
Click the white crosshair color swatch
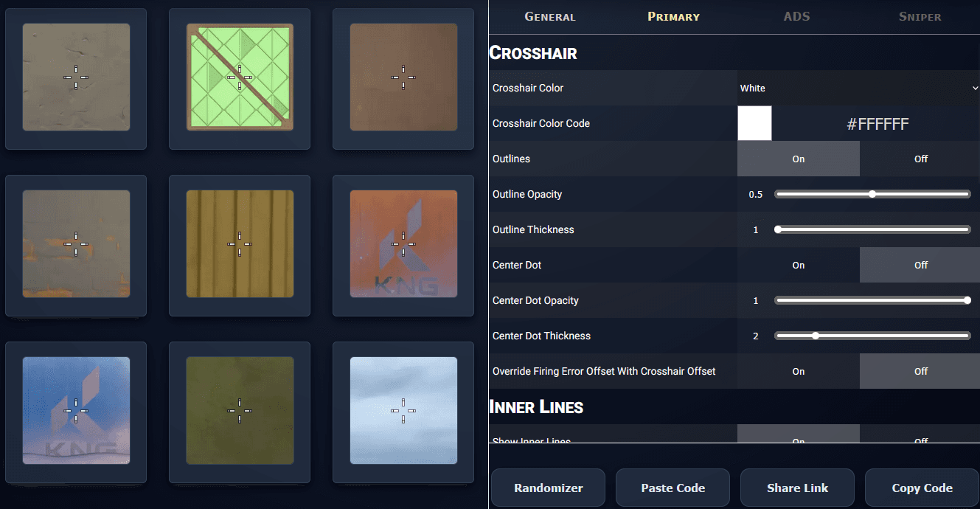click(x=754, y=123)
